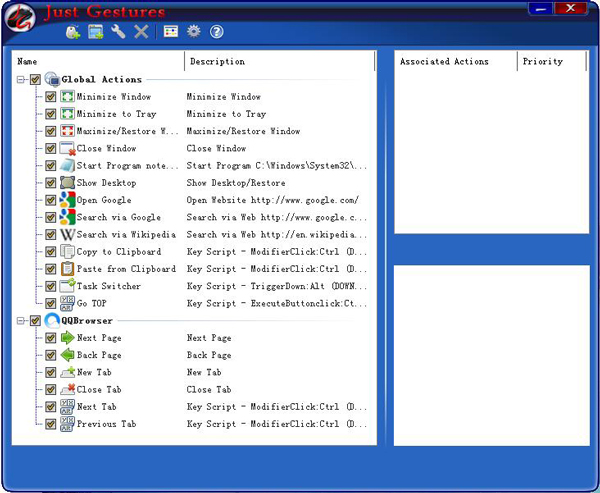Viewport: 600px width, 493px height.
Task: Close the Just Gestures window
Action: point(570,8)
